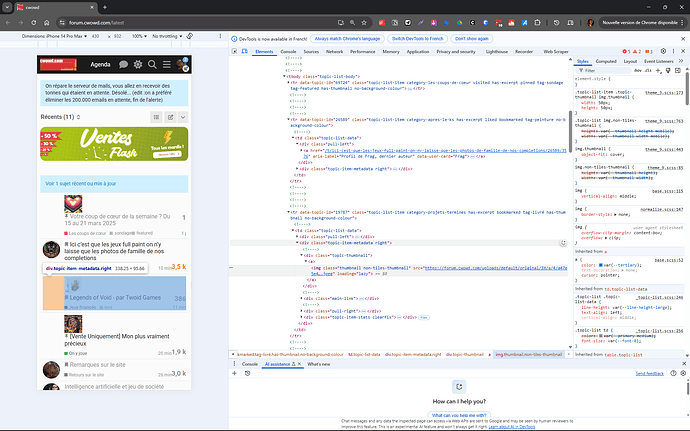Select breadcrumb div.topic-thumbnail
This screenshot has width=690, height=431.
pos(465,354)
